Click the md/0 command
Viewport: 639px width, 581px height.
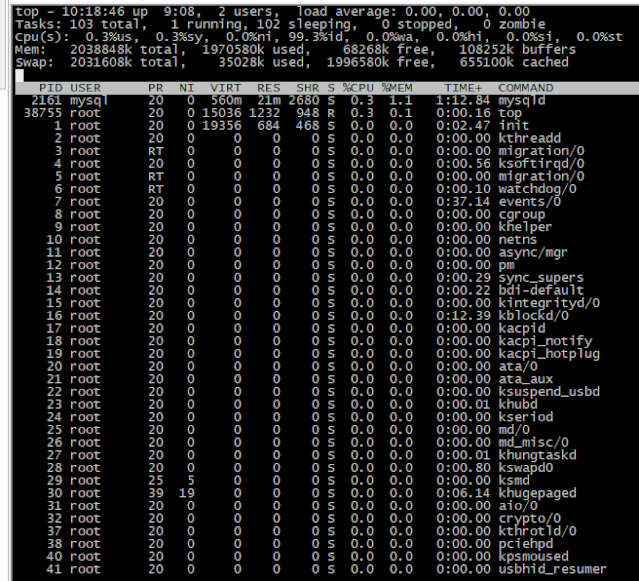coord(514,429)
